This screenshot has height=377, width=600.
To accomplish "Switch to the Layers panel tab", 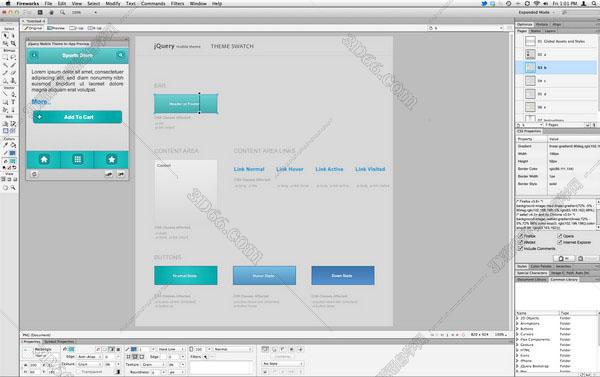I will 550,31.
